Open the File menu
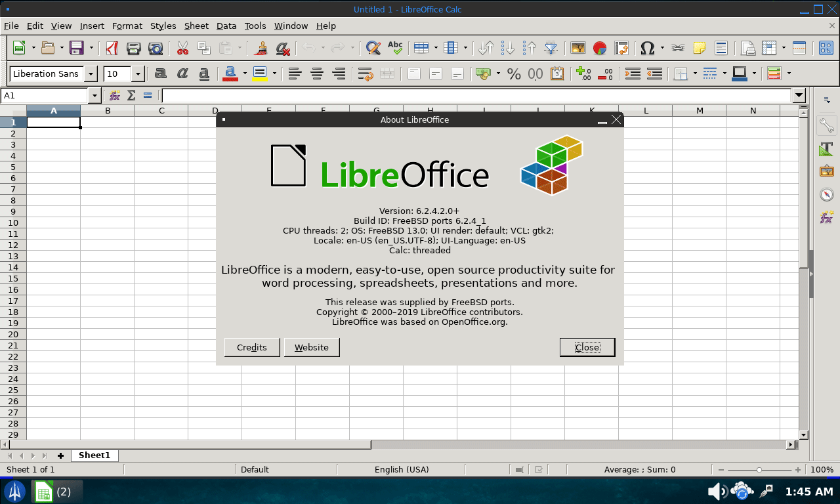840x504 pixels. click(11, 26)
